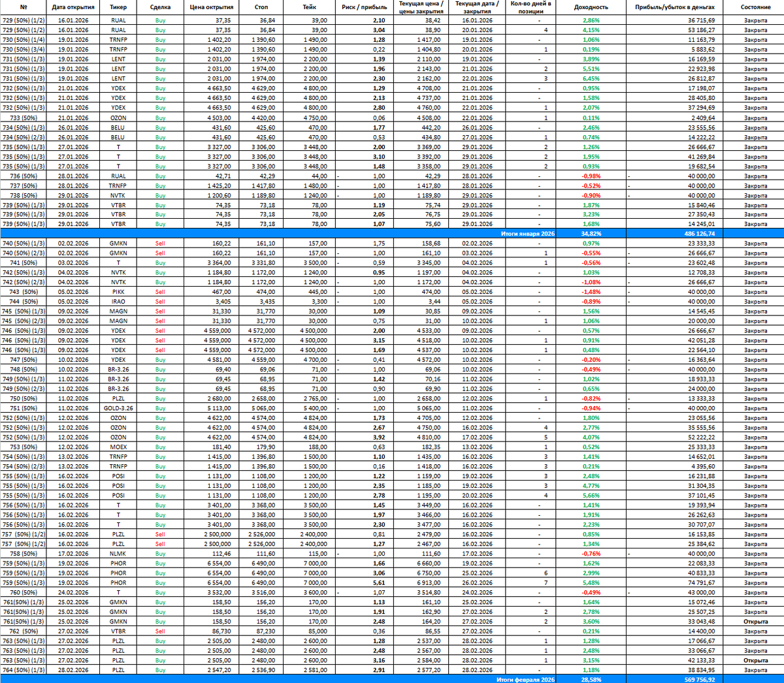Select the yield cell 5,48%
Screen dimensions: 784x683
[591, 582]
